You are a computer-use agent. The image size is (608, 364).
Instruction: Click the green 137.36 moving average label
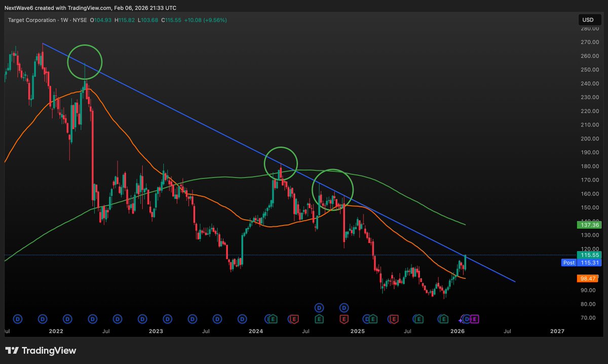589,225
